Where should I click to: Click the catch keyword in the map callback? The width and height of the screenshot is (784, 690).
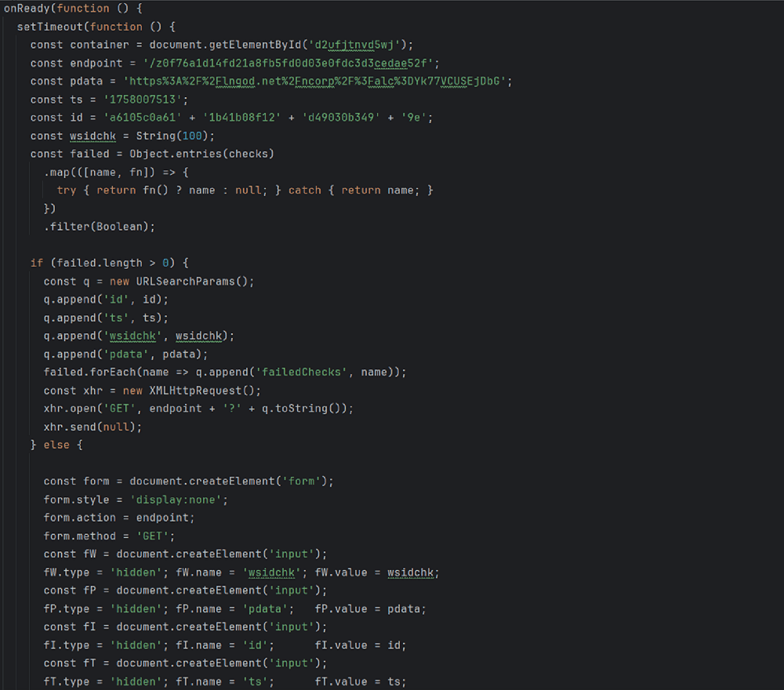[304, 190]
